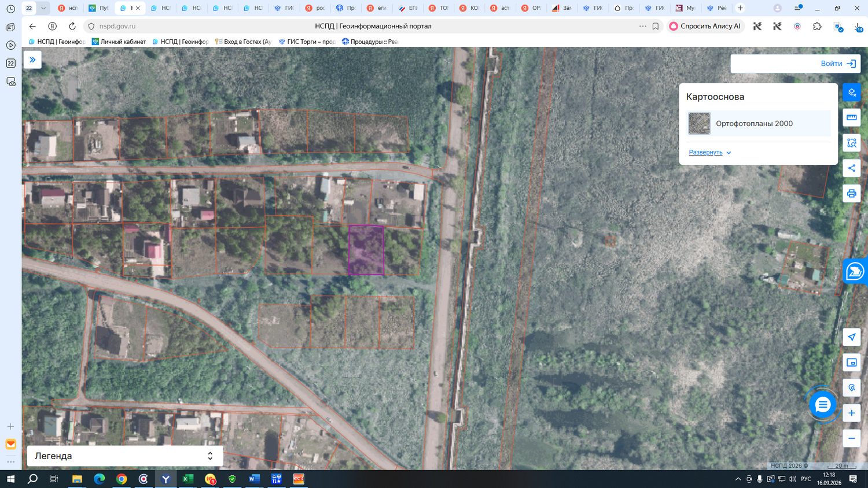Image resolution: width=868 pixels, height=488 pixels.
Task: Expand the left sidebar panel with double chevron
Action: coord(32,60)
